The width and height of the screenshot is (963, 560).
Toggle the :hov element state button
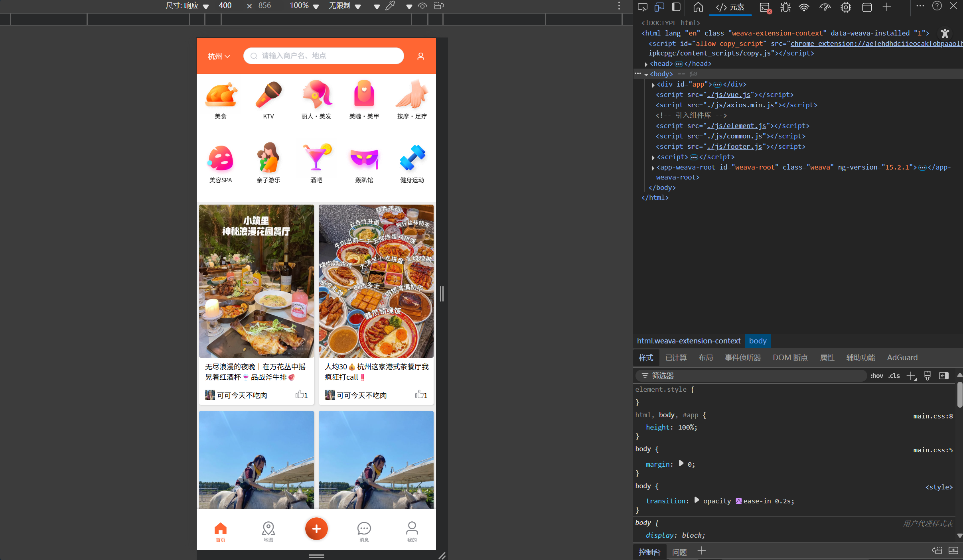(877, 376)
